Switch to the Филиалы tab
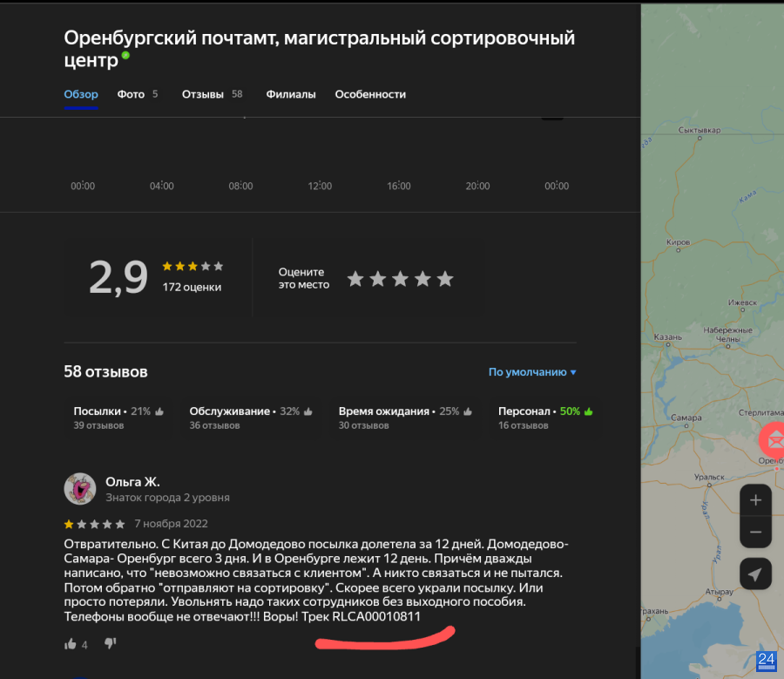The width and height of the screenshot is (784, 679). 290,94
